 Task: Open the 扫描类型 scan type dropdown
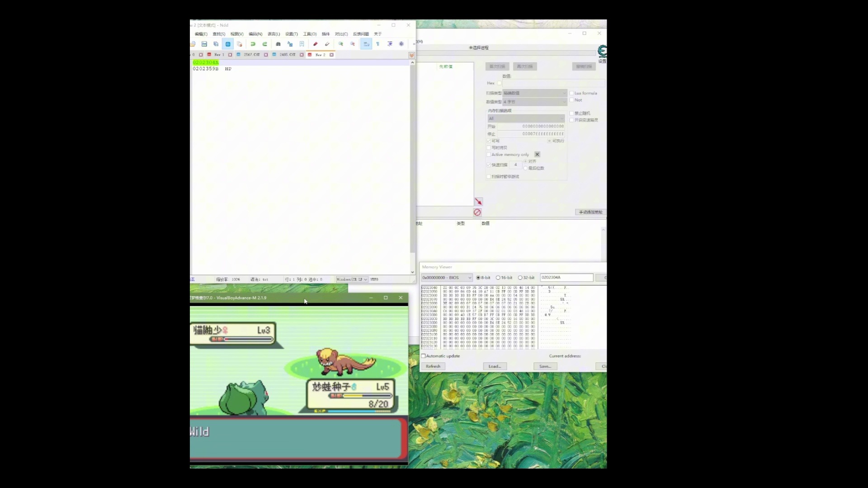pos(535,93)
